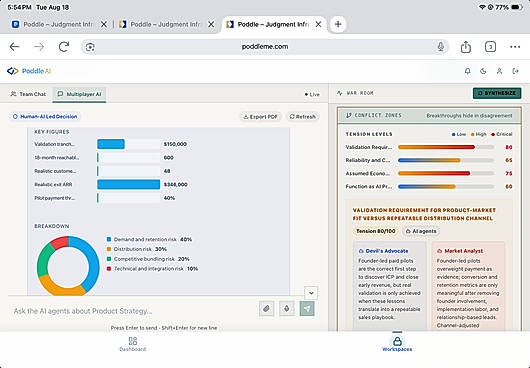Add a new tab with the plus button
Image resolution: width=530 pixels, height=368 pixels.
point(338,24)
